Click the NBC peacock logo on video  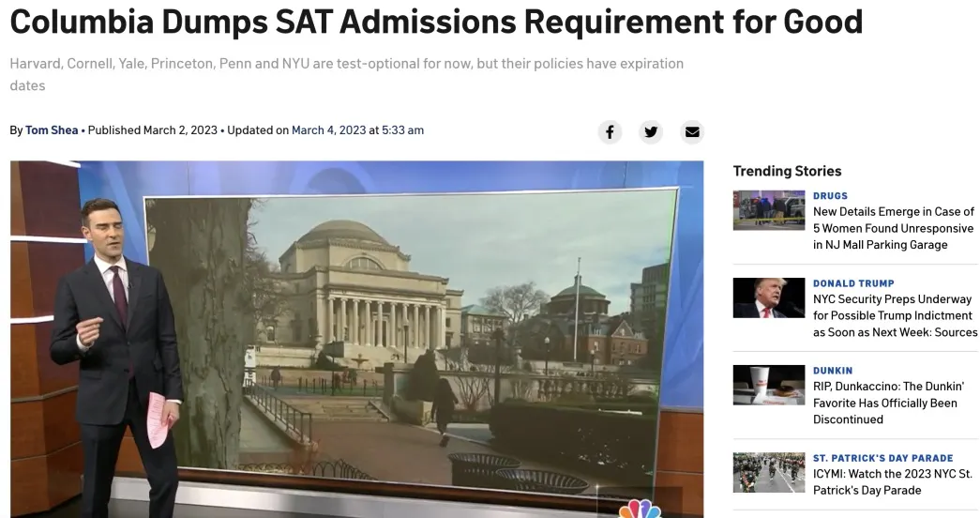[640, 509]
